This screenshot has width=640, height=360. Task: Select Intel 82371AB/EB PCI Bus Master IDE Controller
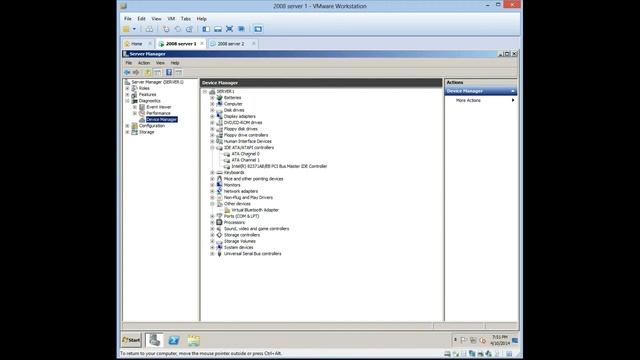pyautogui.click(x=279, y=167)
